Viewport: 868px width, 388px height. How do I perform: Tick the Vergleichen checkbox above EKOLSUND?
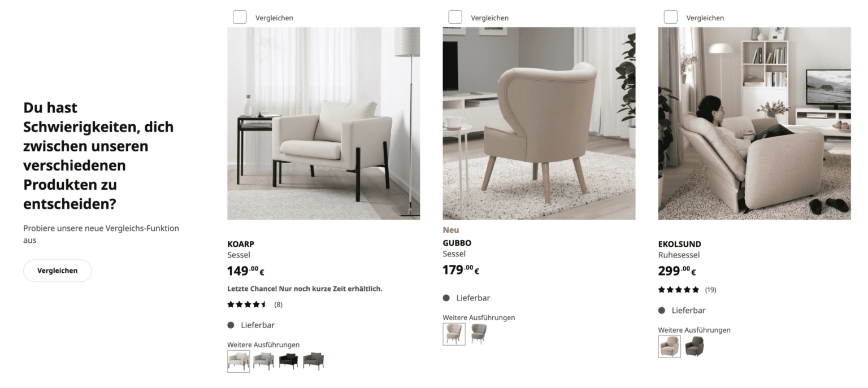(x=670, y=17)
